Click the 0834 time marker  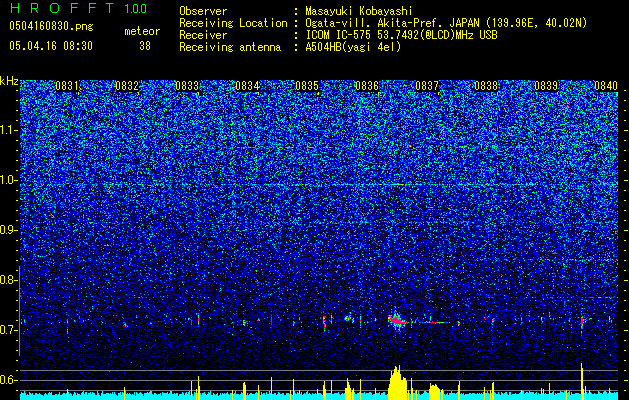coord(247,86)
